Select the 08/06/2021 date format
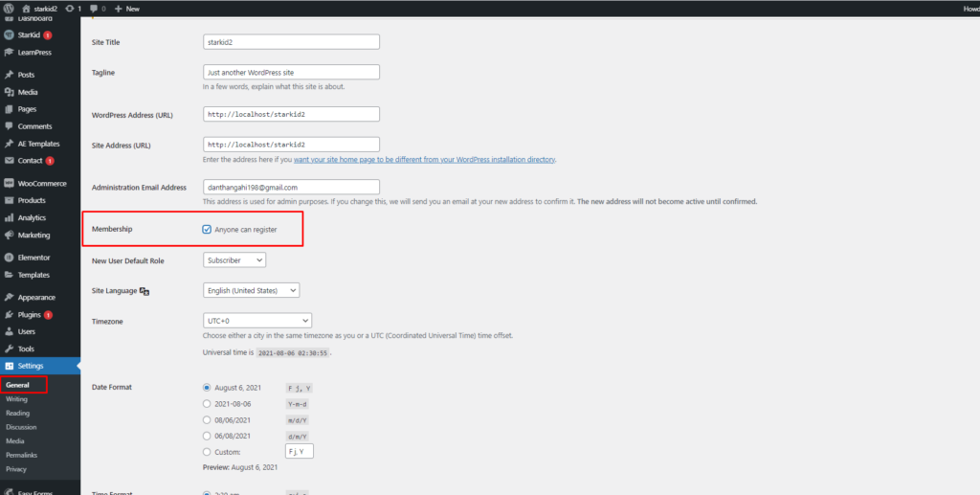The width and height of the screenshot is (980, 495). pyautogui.click(x=207, y=420)
